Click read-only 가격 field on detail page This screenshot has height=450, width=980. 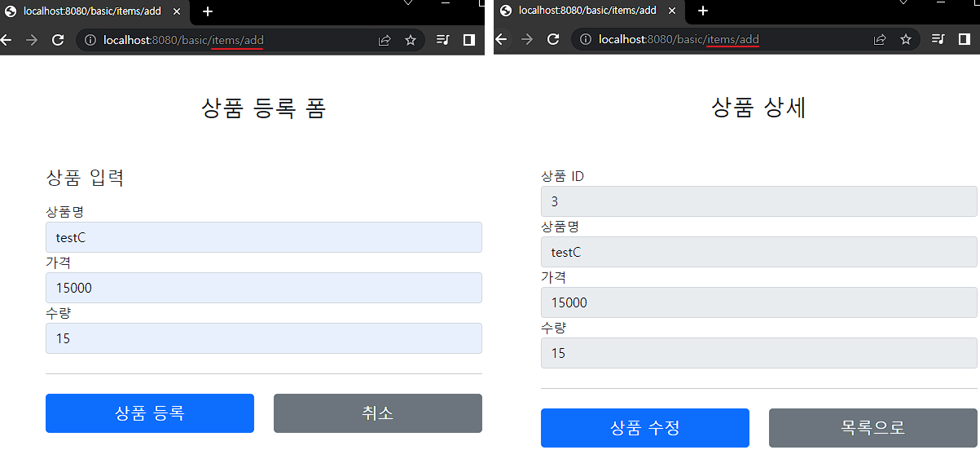pyautogui.click(x=759, y=302)
